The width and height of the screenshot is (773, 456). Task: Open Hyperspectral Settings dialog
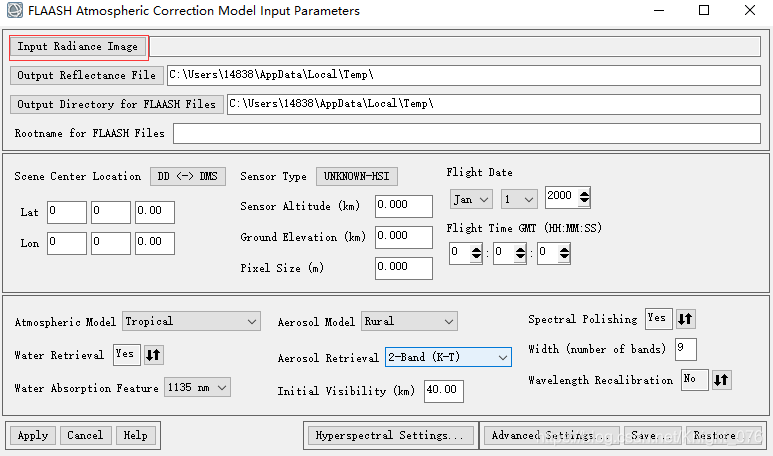point(390,436)
